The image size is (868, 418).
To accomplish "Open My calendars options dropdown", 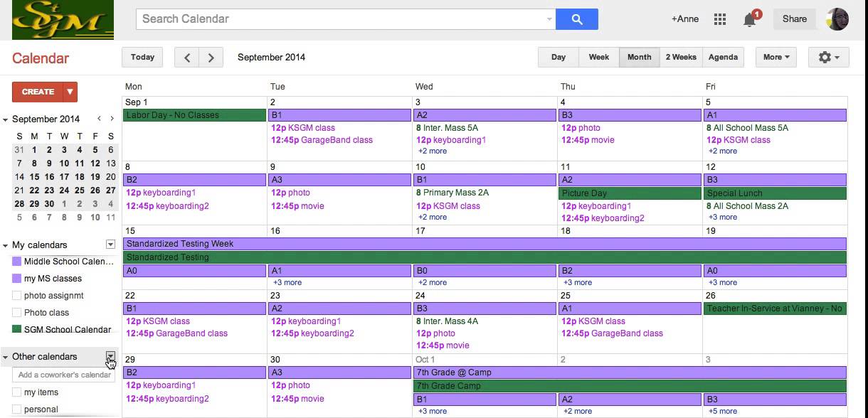I will point(110,245).
